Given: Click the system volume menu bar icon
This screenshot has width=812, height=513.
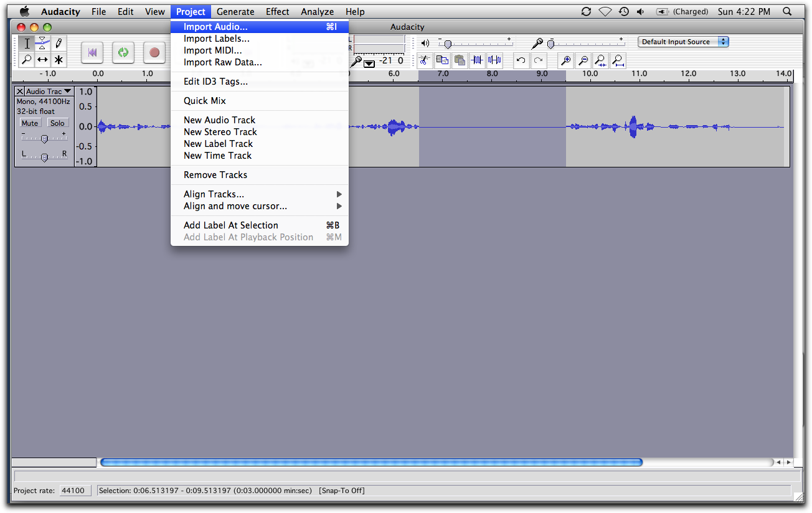Looking at the screenshot, I should (641, 12).
